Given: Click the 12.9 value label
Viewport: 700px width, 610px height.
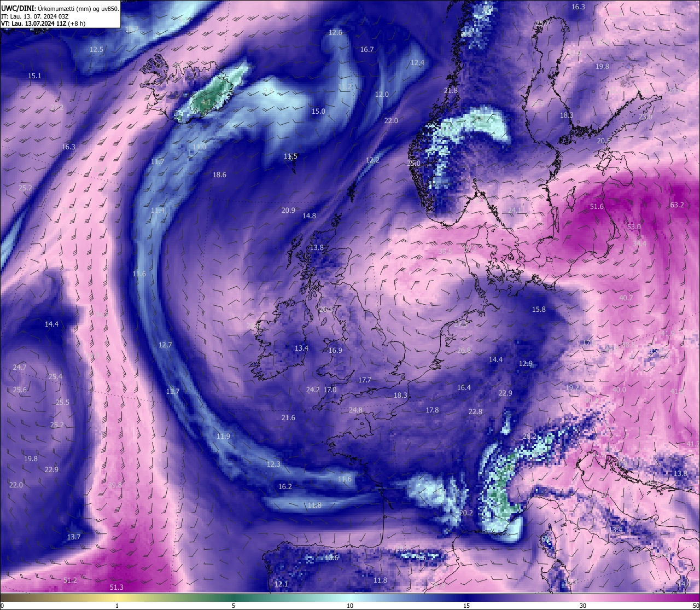Looking at the screenshot, I should [526, 364].
